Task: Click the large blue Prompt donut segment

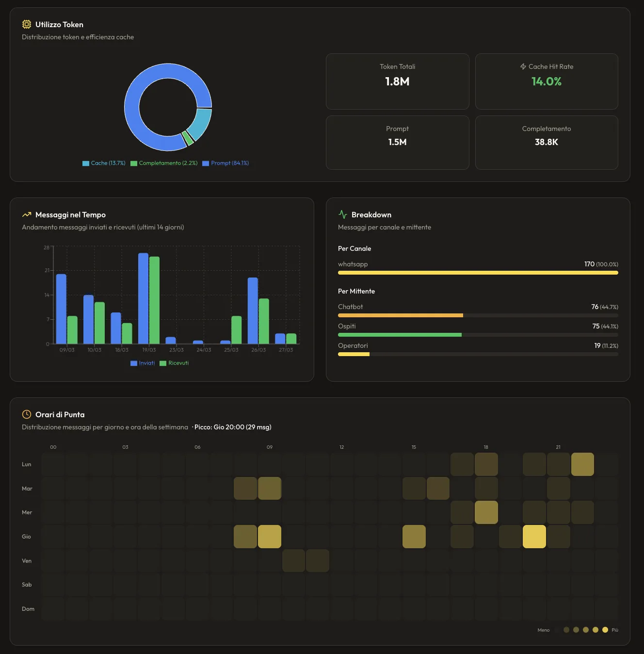Action: 132,108
